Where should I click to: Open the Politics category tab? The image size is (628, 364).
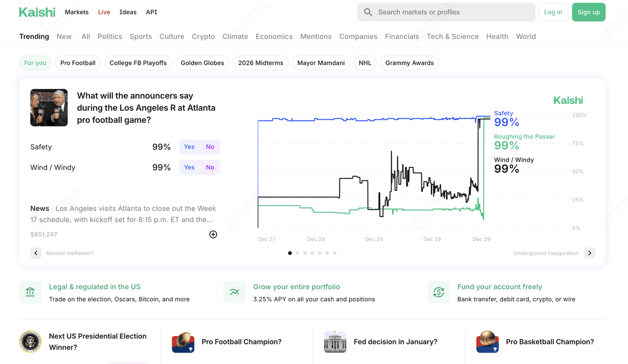(110, 36)
